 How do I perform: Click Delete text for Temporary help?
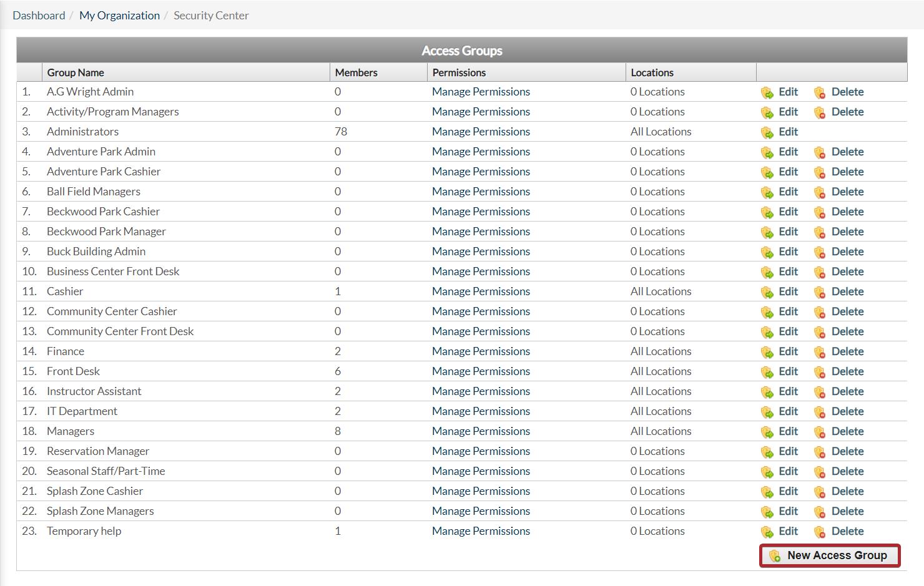tap(847, 531)
